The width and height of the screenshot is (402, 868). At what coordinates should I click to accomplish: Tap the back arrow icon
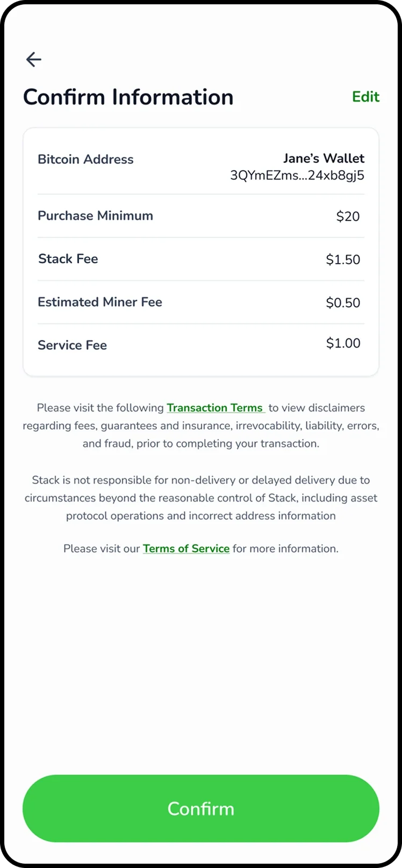(x=34, y=59)
